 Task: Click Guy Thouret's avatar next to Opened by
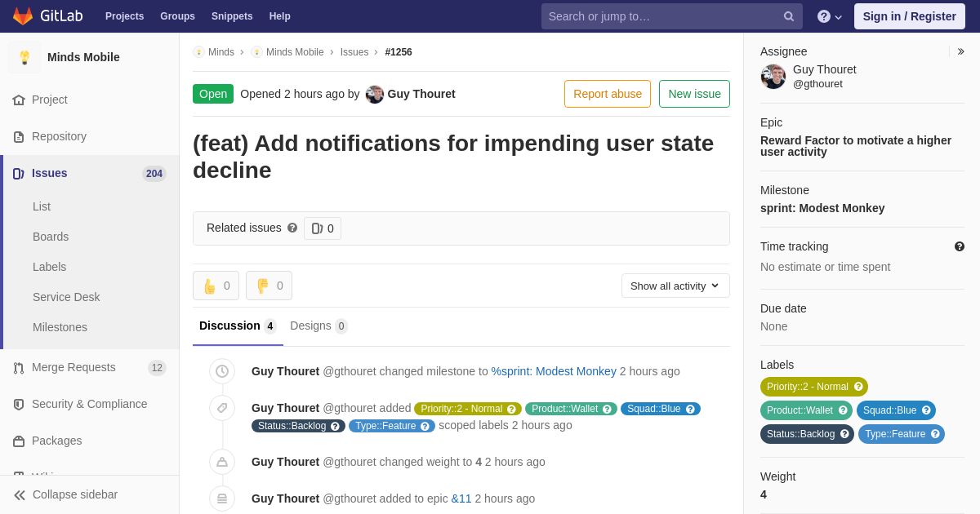coord(375,94)
